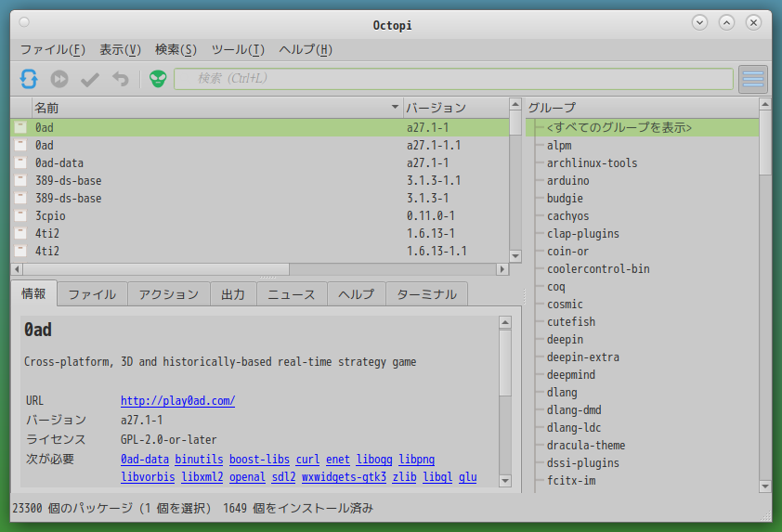Sort packages by バージョン column header

pos(455,108)
